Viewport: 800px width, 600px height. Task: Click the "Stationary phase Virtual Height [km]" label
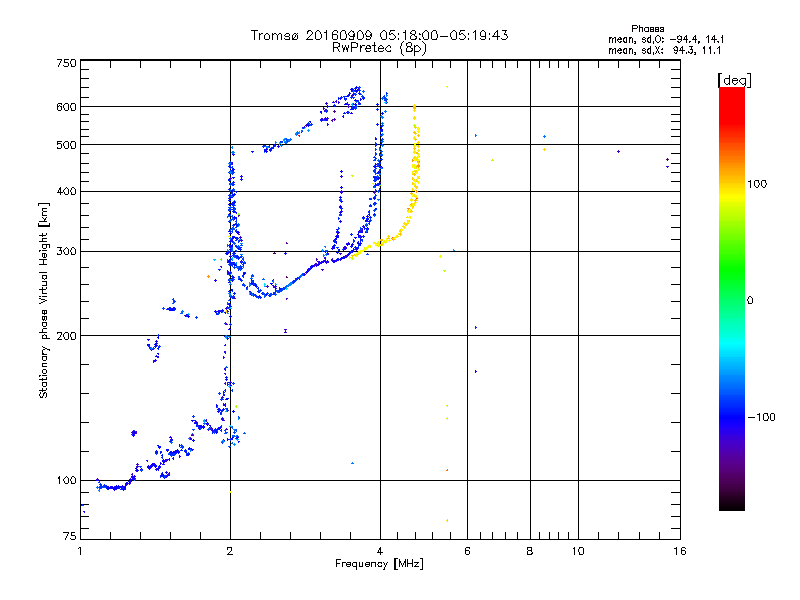44,300
